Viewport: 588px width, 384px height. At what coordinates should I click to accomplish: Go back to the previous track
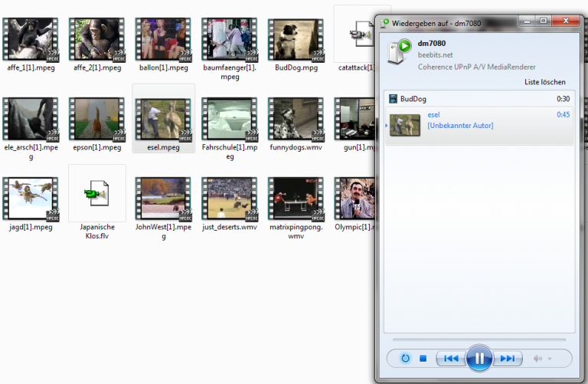coord(451,358)
